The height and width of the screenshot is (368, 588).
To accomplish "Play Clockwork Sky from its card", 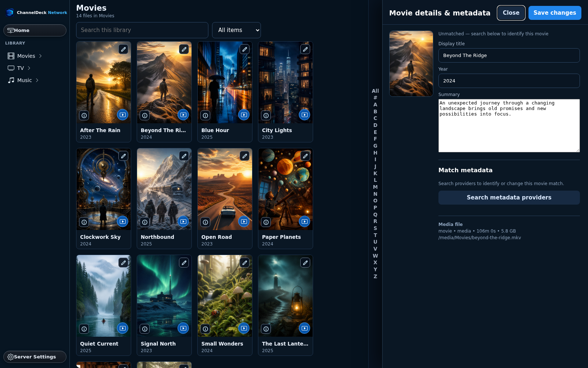I will (x=123, y=222).
